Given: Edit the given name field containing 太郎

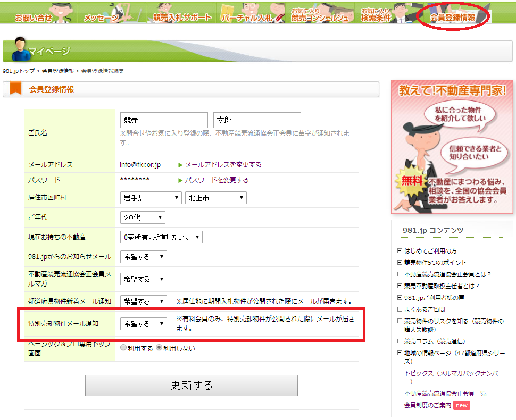Looking at the screenshot, I should coord(257,120).
